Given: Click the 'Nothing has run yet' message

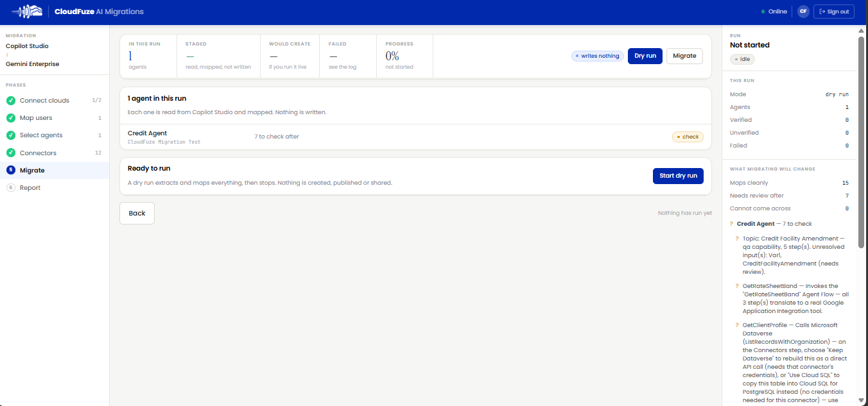Looking at the screenshot, I should coord(685,213).
